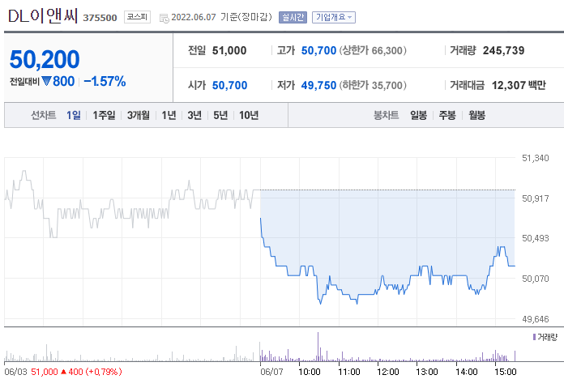The height and width of the screenshot is (392, 564).
Task: Click 시가 value 50,700
Action: tap(229, 85)
